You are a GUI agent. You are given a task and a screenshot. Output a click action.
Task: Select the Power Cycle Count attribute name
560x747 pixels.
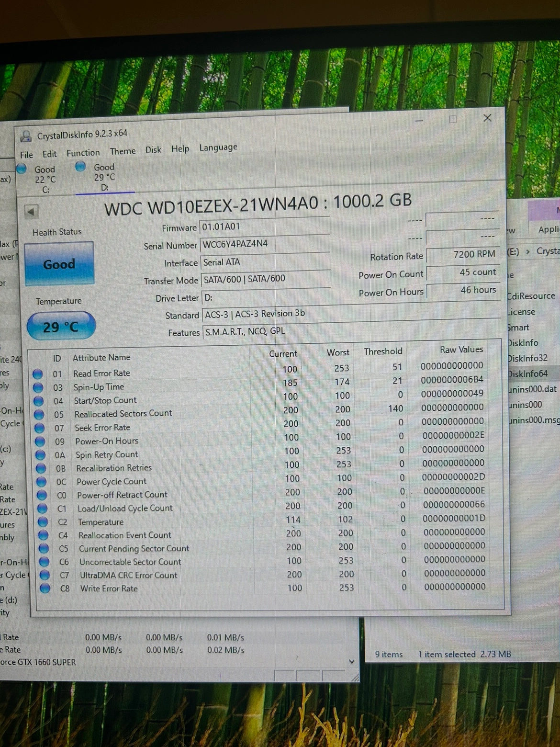point(112,481)
